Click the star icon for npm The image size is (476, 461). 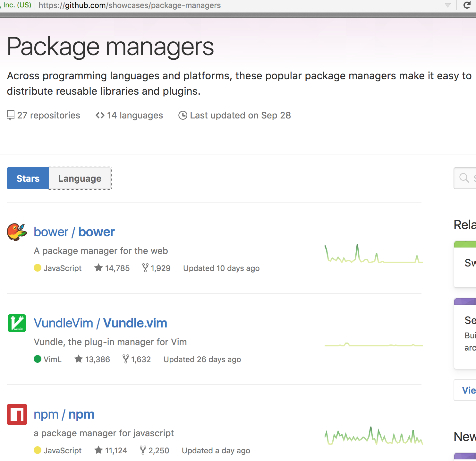(98, 450)
